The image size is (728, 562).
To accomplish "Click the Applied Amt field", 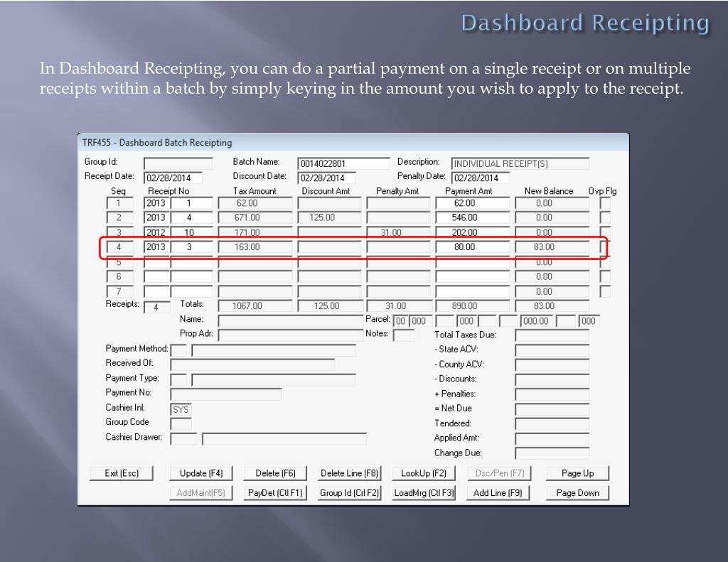I will 552,438.
